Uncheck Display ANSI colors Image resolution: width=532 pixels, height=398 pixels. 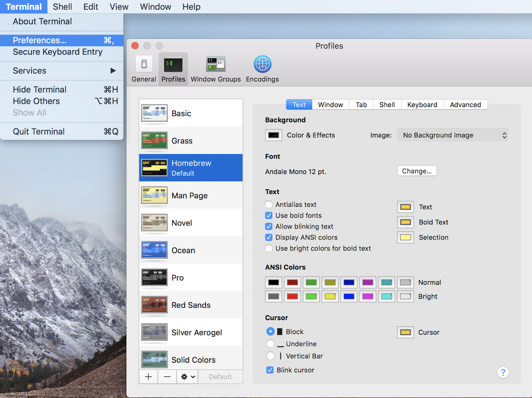point(269,237)
